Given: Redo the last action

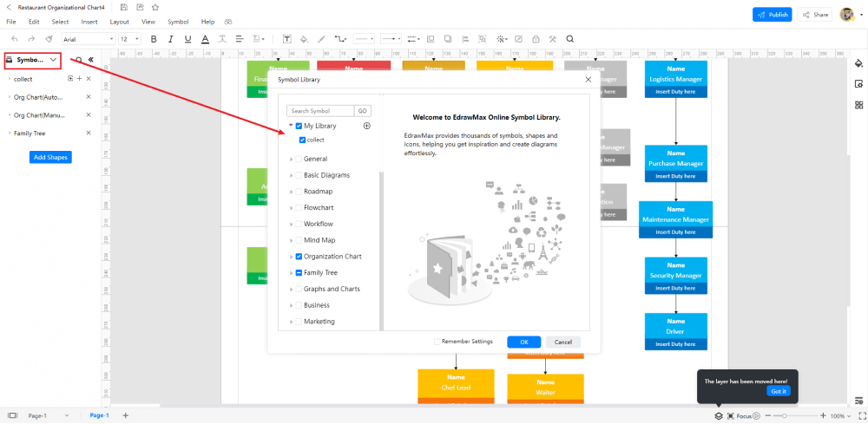Looking at the screenshot, I should pos(31,39).
